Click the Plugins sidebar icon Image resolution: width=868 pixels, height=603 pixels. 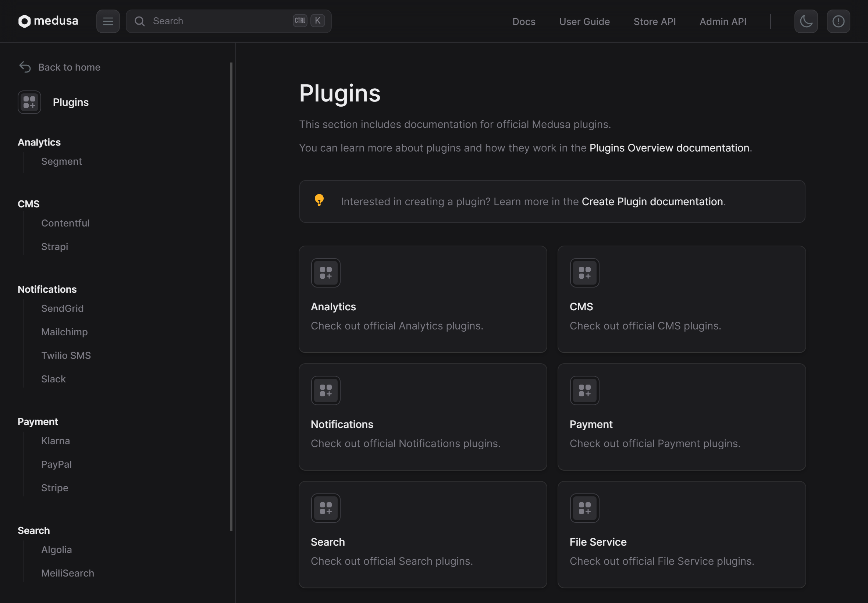click(29, 102)
